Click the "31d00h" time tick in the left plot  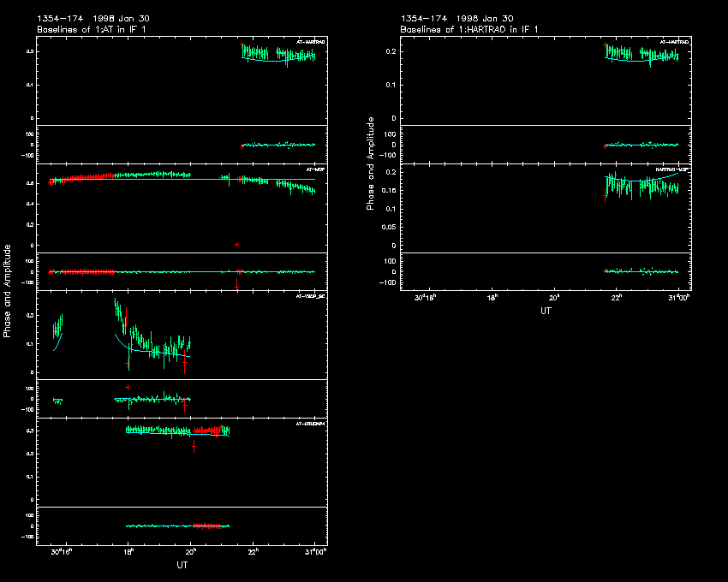tap(316, 552)
